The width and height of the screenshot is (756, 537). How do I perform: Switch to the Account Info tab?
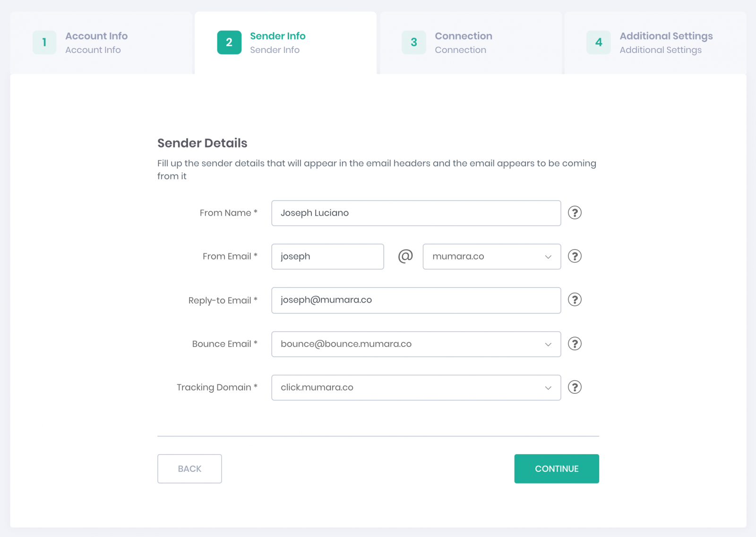click(x=96, y=43)
